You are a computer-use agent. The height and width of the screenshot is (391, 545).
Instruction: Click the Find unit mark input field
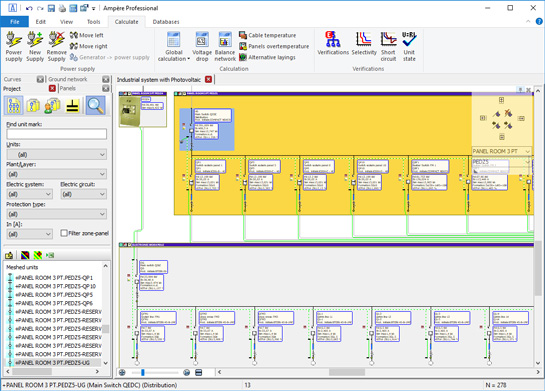click(x=57, y=134)
